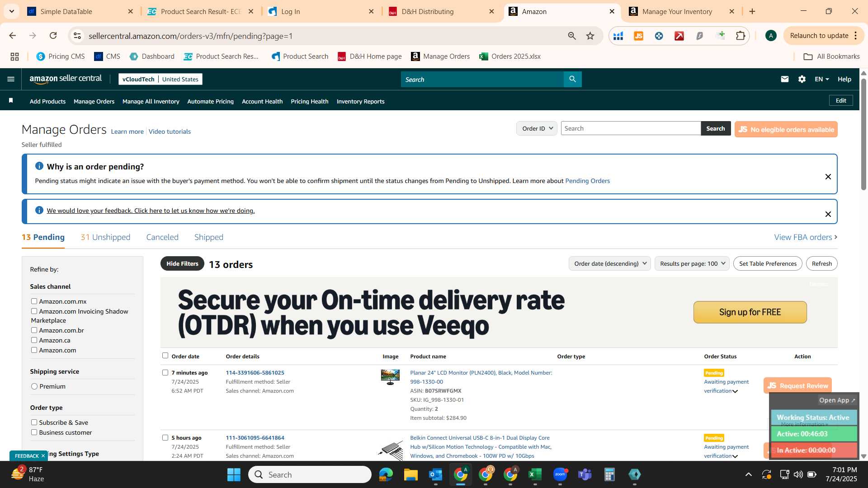Click the Belkin USB-C hub product thumbnail
Image resolution: width=868 pixels, height=488 pixels.
click(390, 450)
